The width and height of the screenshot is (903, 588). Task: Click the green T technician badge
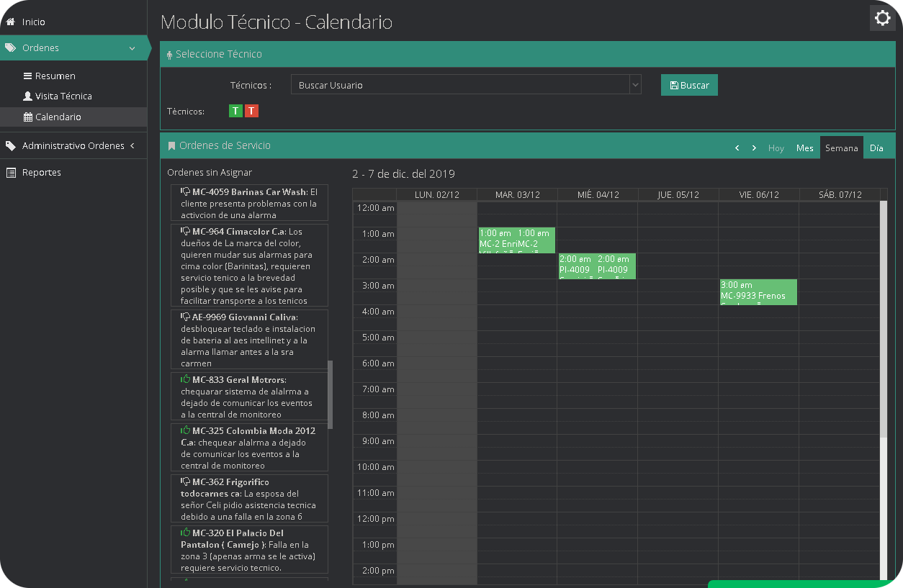pos(235,111)
